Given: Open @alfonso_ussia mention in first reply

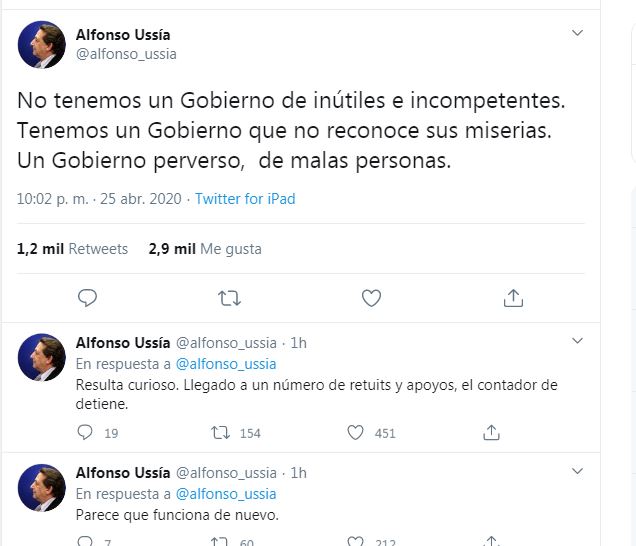Looking at the screenshot, I should pos(226,364).
